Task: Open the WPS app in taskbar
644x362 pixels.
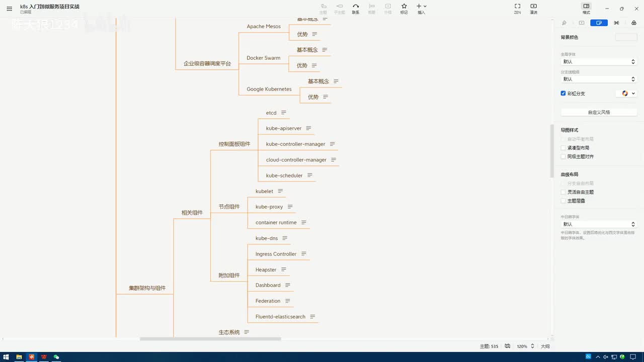Action: pos(44,357)
